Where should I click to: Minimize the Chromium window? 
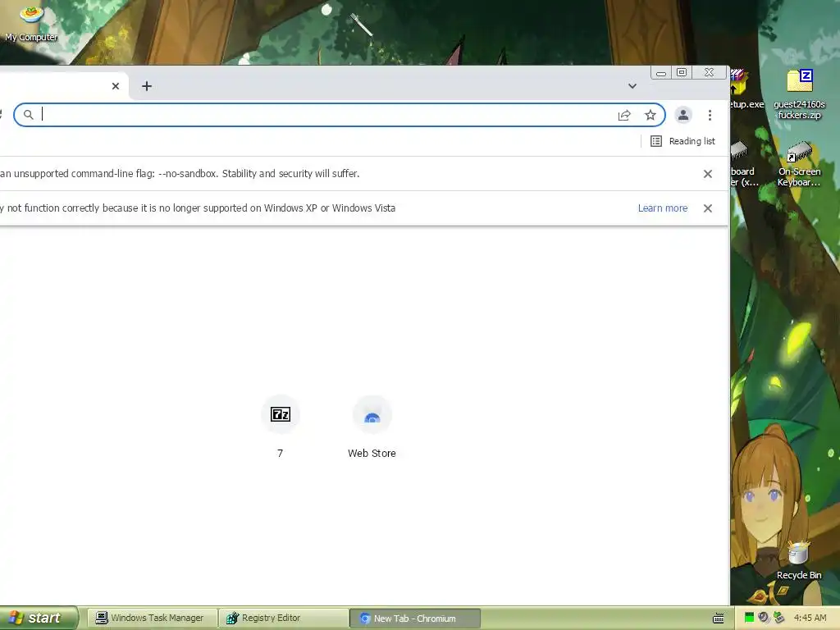click(661, 72)
